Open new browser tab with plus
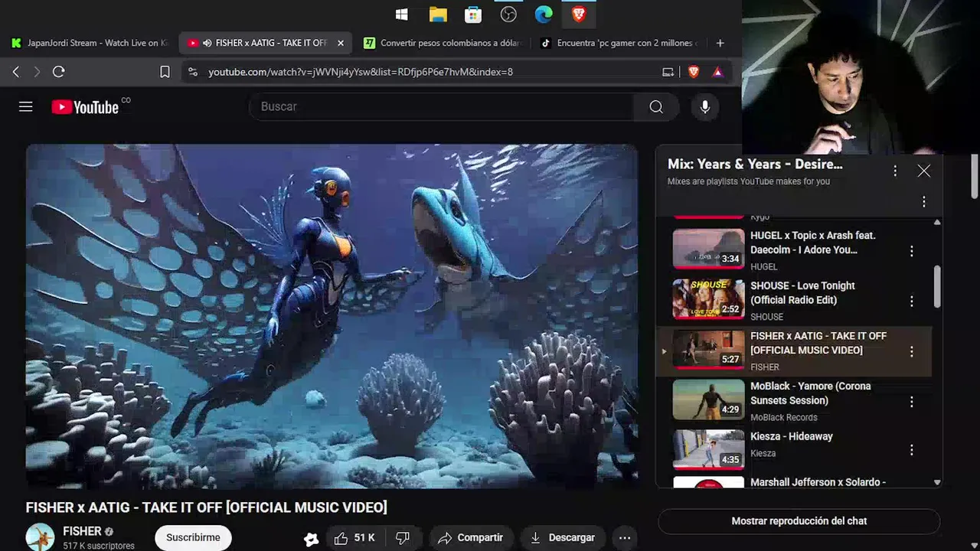The height and width of the screenshot is (551, 980). pos(720,43)
